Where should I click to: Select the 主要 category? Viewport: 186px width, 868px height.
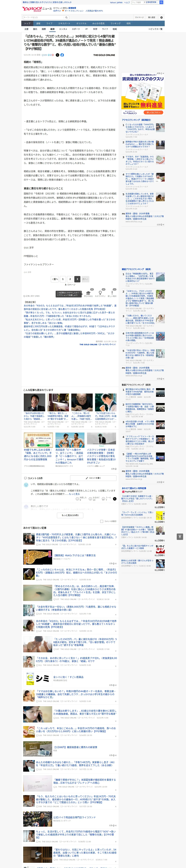click(x=26, y=29)
